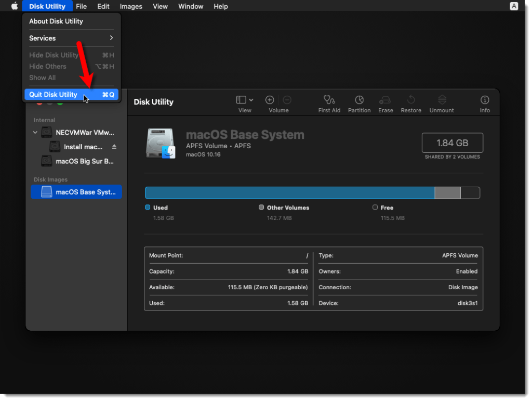Click the input source 'A' menu bar icon

[514, 6]
